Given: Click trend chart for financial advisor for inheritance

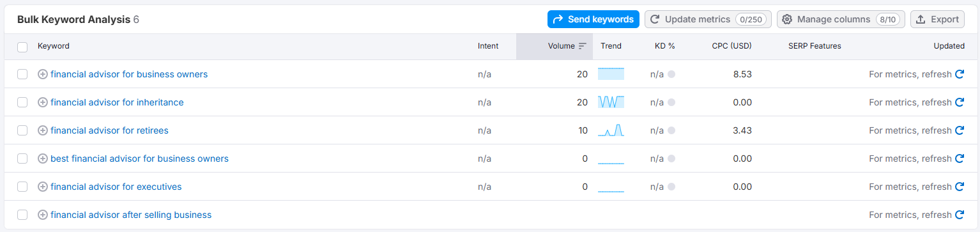Looking at the screenshot, I should click(x=611, y=102).
